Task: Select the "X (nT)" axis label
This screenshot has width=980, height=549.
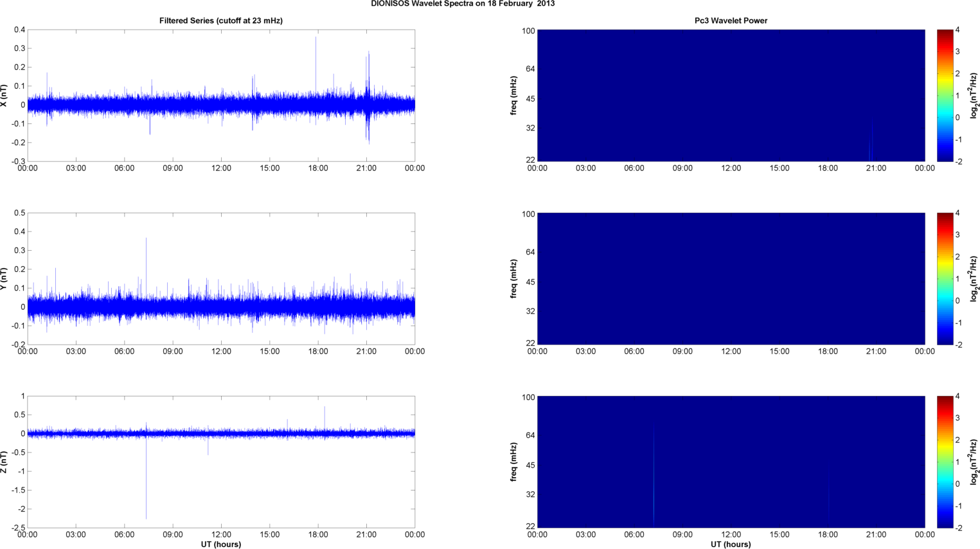Action: (x=4, y=95)
